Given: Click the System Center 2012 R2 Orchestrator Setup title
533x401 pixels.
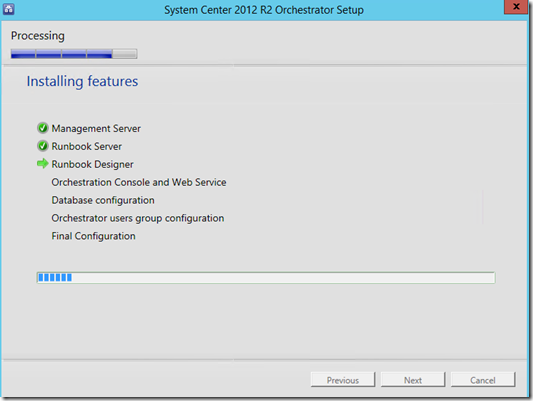Looking at the screenshot, I should click(x=264, y=10).
